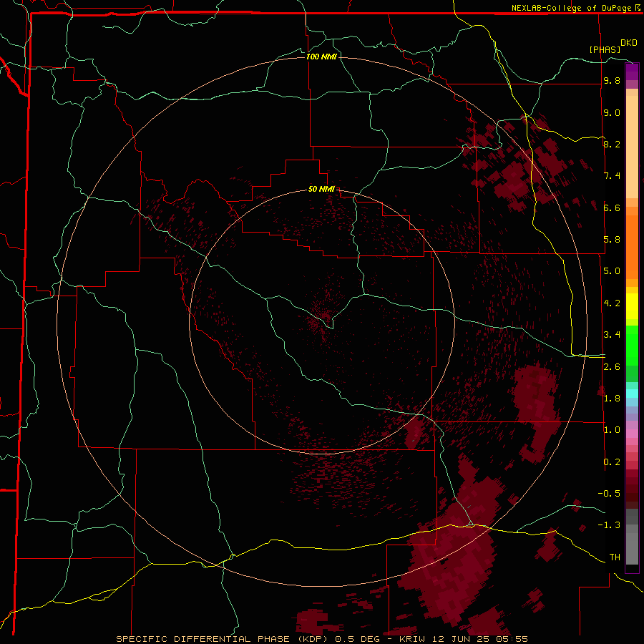Click the 1.8 scale value
Screen dimensions: 644x644
[612, 399]
